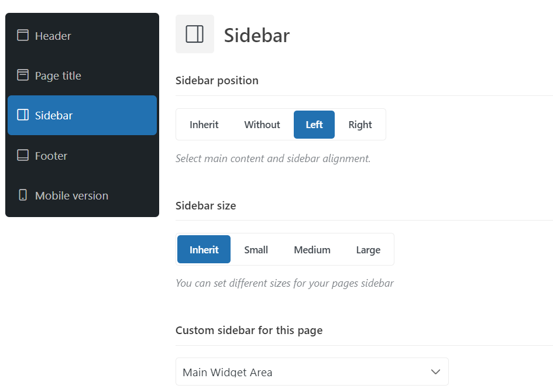Open the Main Widget Area dropdown

coord(312,372)
